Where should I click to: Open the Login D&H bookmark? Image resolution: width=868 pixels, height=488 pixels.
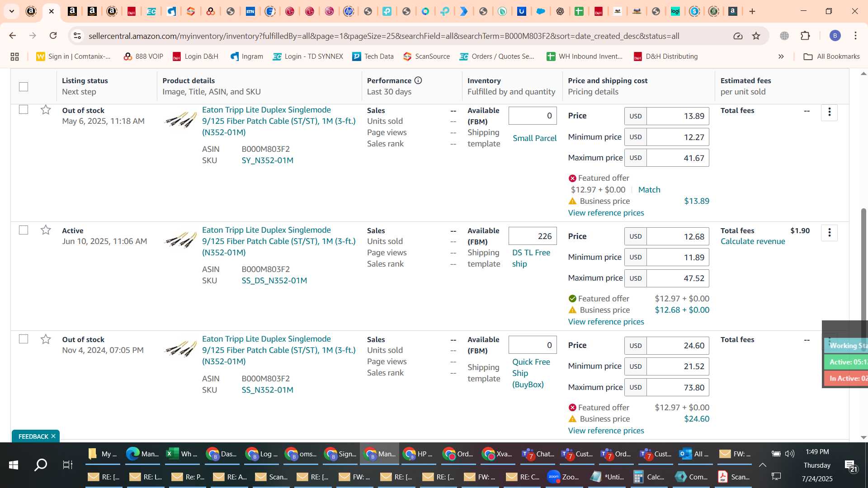(196, 56)
